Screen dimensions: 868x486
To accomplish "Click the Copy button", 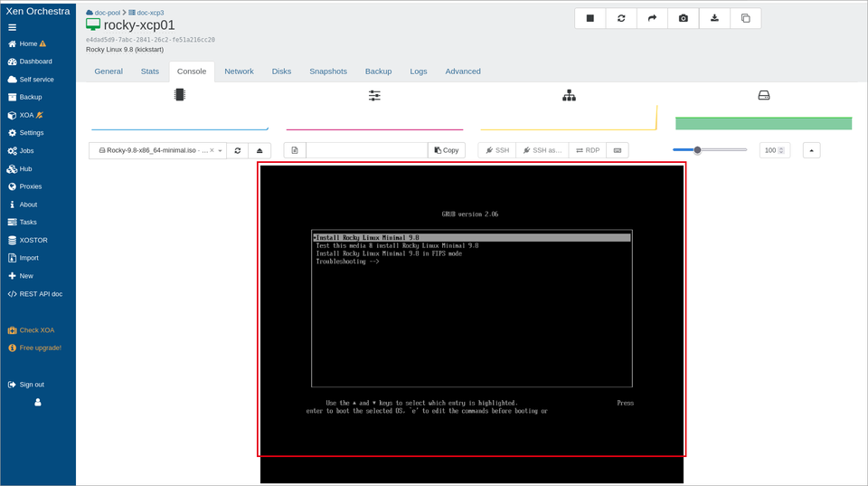I will click(x=447, y=151).
